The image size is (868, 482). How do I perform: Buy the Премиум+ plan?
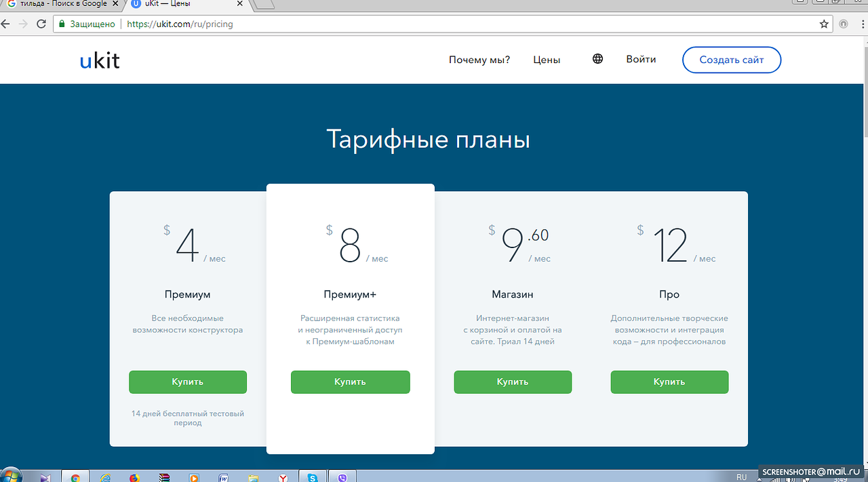click(x=351, y=382)
